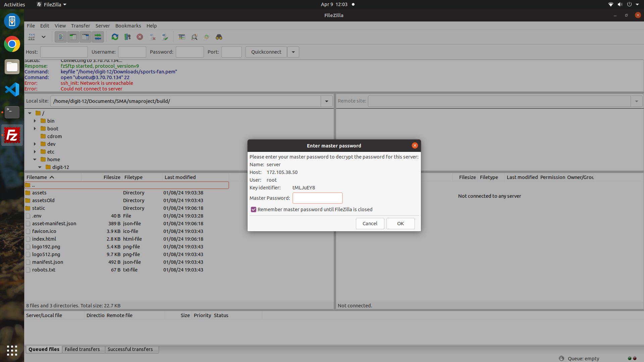Click the Refresh file lists icon
Viewport: 644px width, 362px height.
point(115,37)
